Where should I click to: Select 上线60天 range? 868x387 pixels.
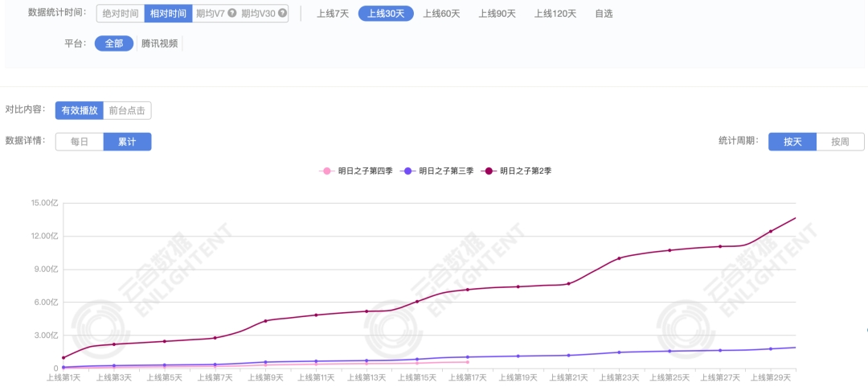[x=442, y=14]
